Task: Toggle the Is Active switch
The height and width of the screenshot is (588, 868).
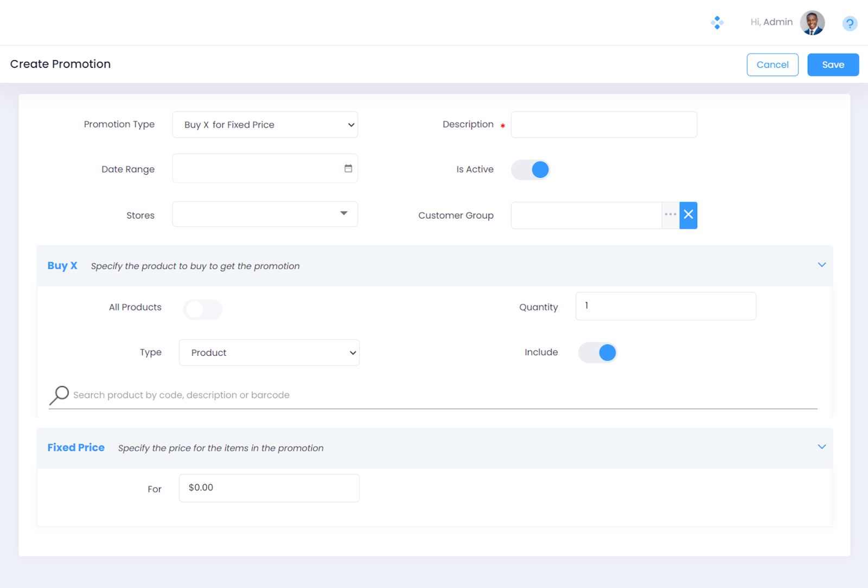Action: coord(531,170)
